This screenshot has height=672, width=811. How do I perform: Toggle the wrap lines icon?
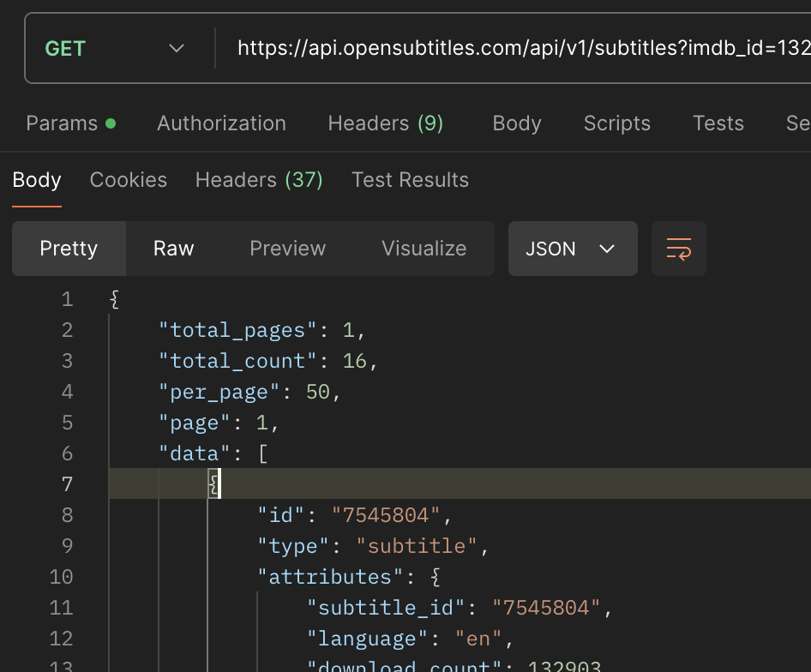pyautogui.click(x=678, y=249)
